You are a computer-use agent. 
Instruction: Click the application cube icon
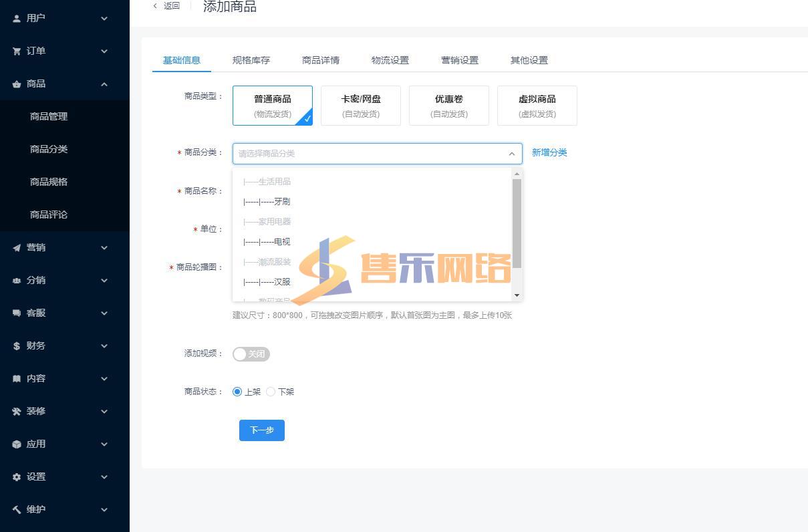tap(17, 444)
